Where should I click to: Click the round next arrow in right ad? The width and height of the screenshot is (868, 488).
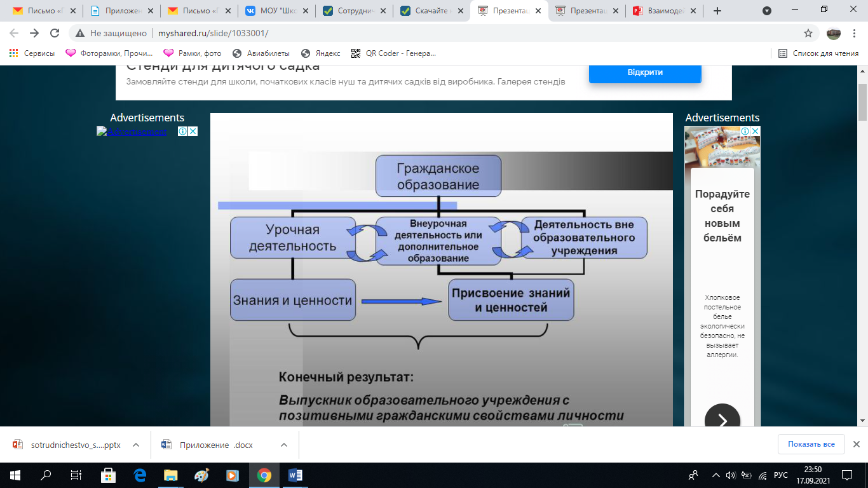pos(722,420)
